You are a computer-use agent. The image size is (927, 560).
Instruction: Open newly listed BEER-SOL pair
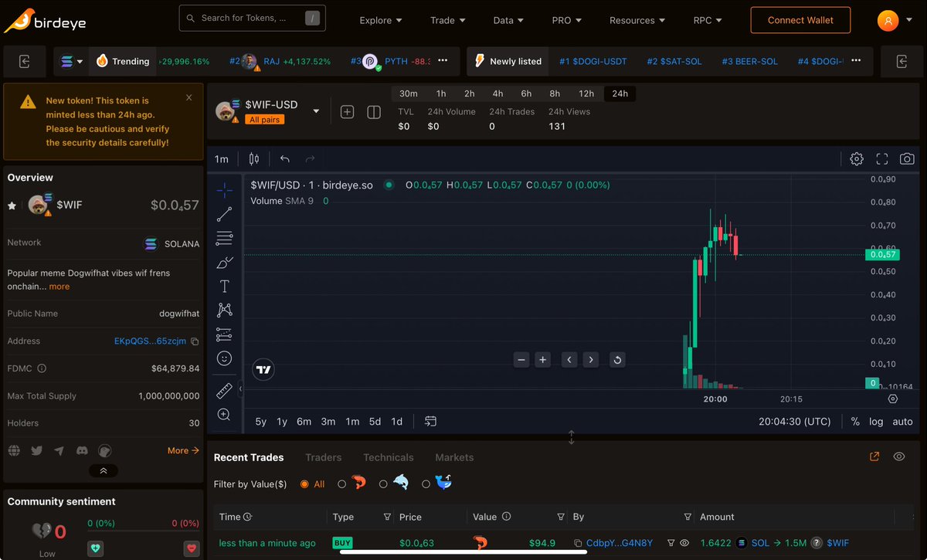click(x=749, y=61)
